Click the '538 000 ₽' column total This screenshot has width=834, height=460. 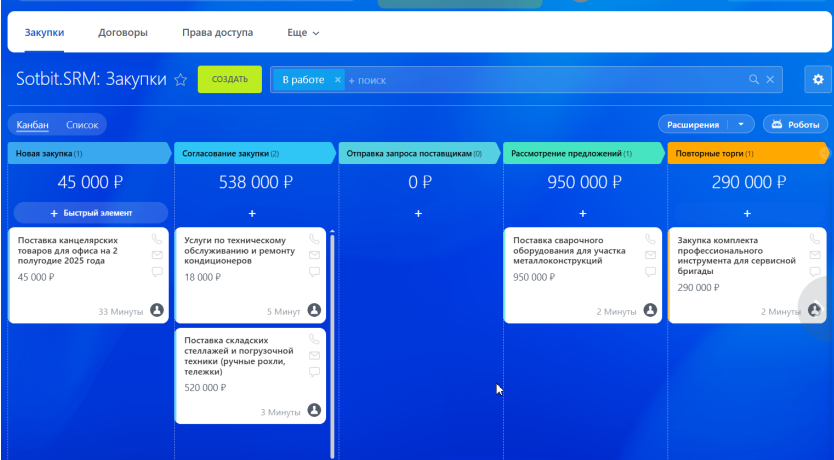point(256,182)
